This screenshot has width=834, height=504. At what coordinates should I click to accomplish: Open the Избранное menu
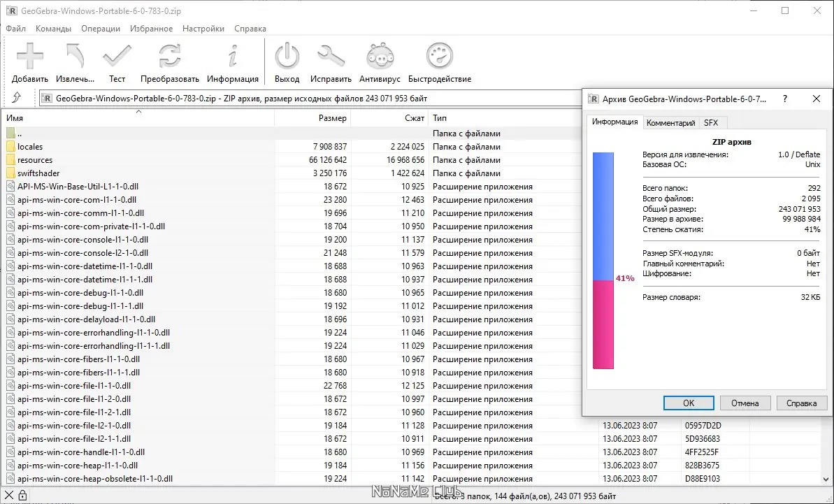click(151, 29)
